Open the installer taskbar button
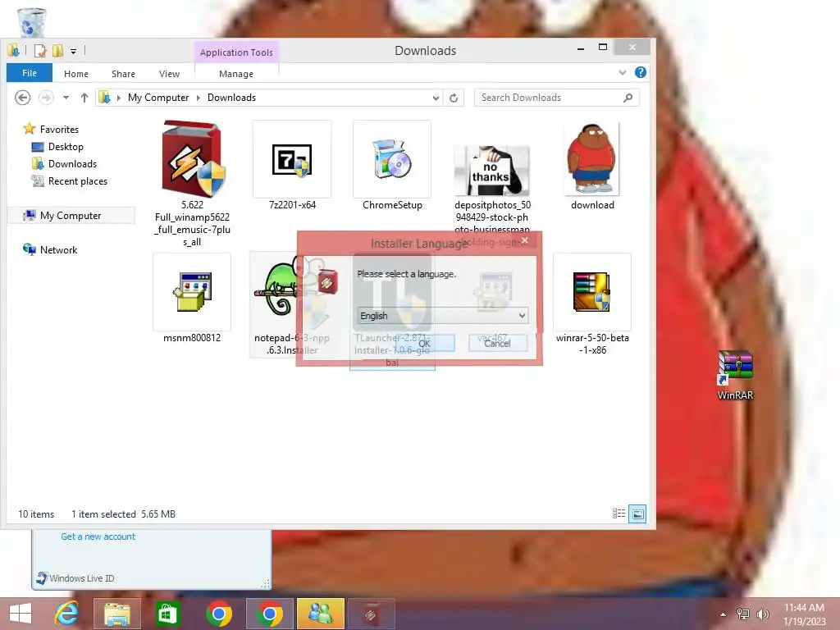 click(x=371, y=614)
